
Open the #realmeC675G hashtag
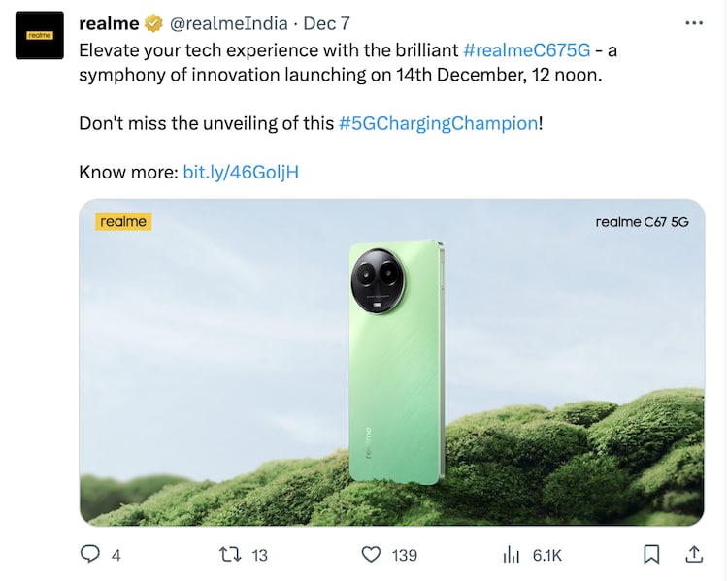tap(527, 49)
